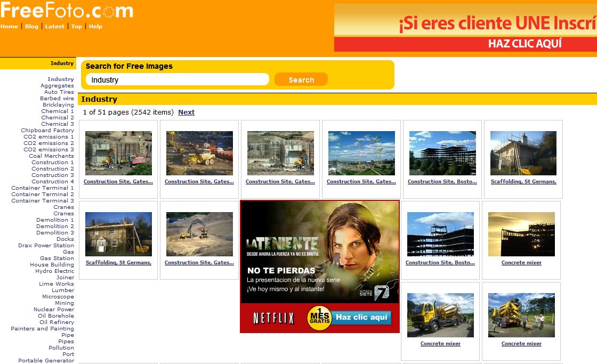The height and width of the screenshot is (364, 597).
Task: Open the Container Terminal 3 category
Action: point(43,201)
